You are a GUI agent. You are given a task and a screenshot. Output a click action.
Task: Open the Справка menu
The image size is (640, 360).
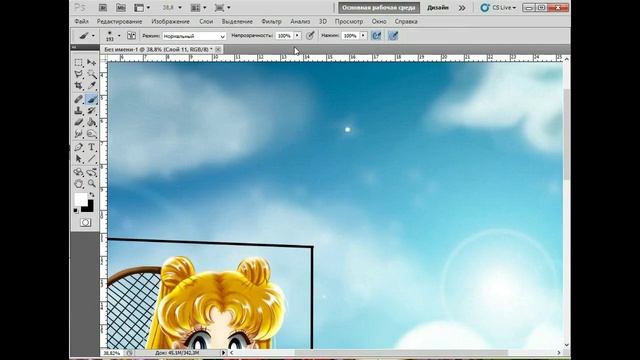pos(406,21)
